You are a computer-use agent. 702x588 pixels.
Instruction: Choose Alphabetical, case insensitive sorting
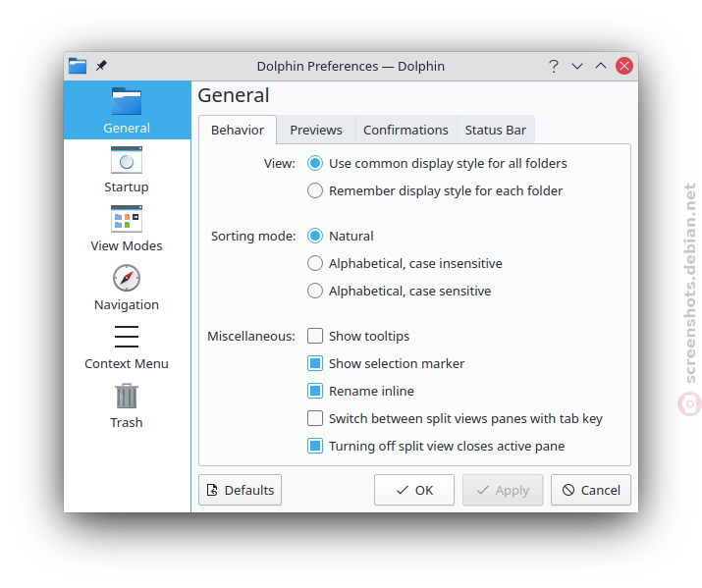coord(405,263)
